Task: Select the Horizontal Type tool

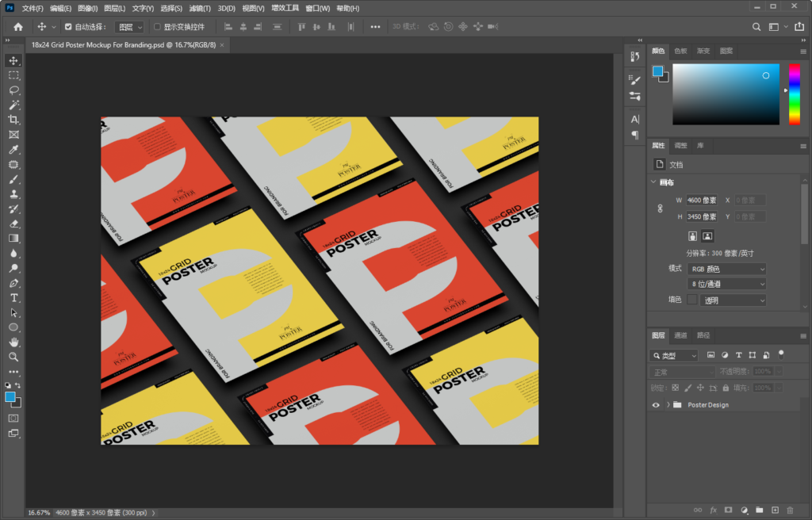Action: tap(13, 298)
